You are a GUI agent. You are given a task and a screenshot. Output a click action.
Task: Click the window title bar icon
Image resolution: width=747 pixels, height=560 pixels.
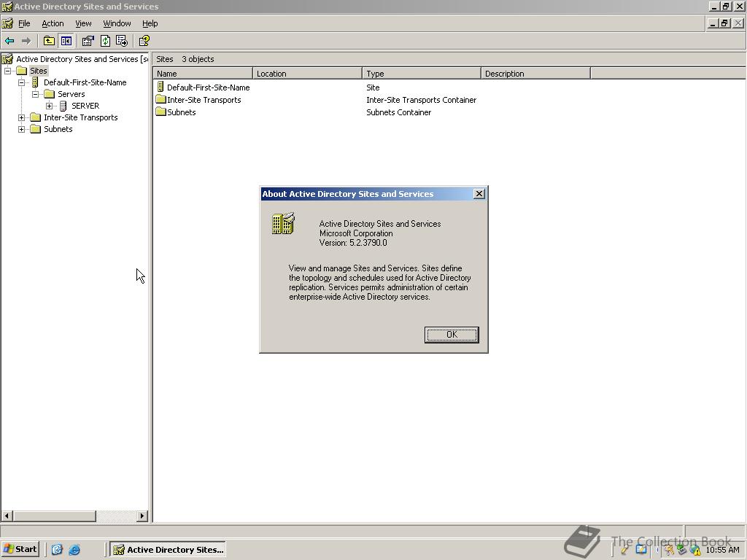point(7,6)
